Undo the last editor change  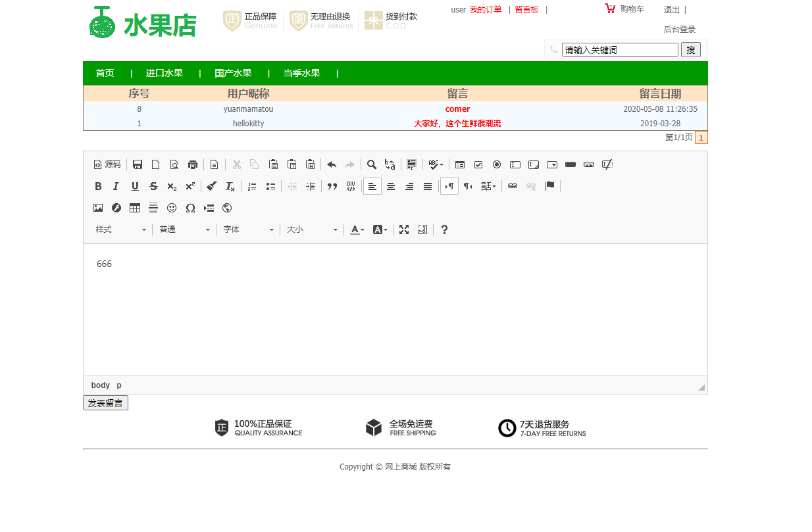pyautogui.click(x=332, y=164)
